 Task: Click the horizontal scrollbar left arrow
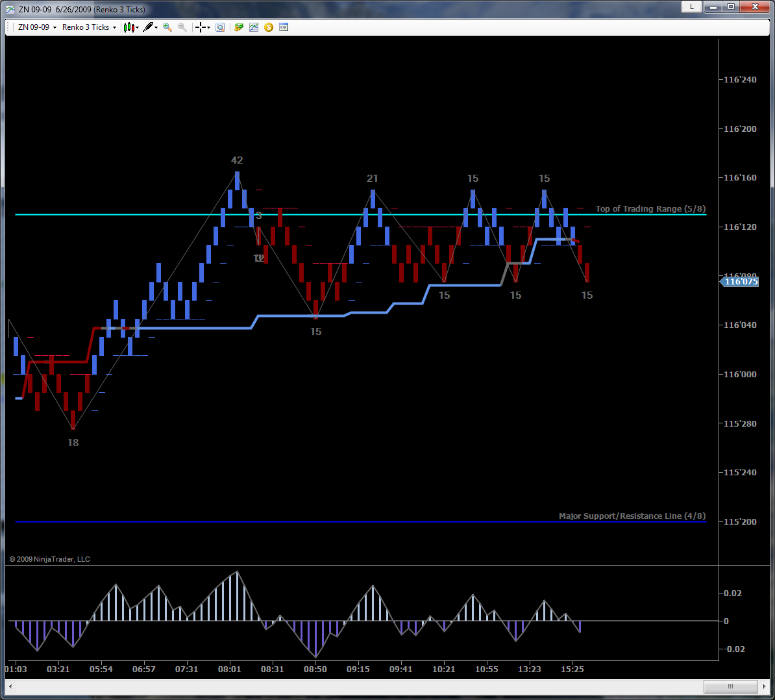(x=10, y=686)
